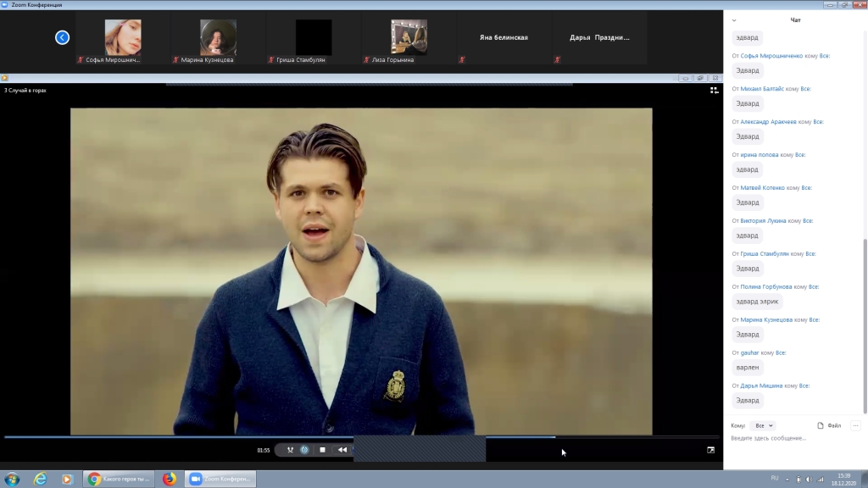The width and height of the screenshot is (868, 488).
Task: Open Софья Мирошниченко sender link in chat
Action: click(771, 56)
